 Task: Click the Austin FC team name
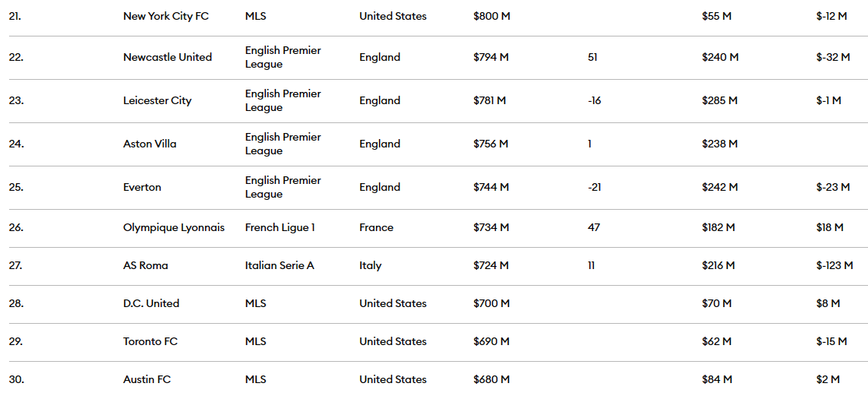pyautogui.click(x=147, y=379)
